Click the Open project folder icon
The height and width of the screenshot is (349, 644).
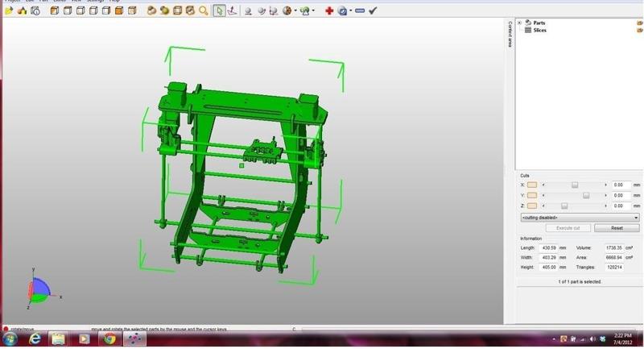coord(8,11)
